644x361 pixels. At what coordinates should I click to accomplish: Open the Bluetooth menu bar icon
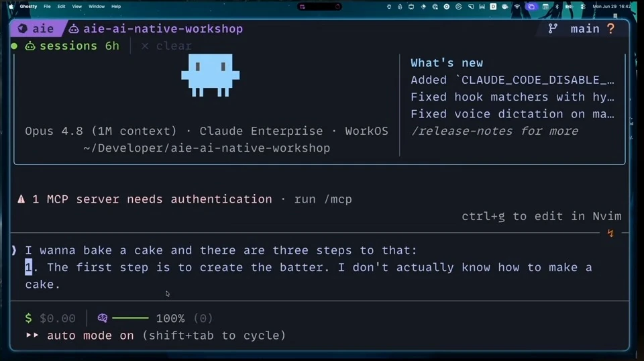[x=557, y=7]
